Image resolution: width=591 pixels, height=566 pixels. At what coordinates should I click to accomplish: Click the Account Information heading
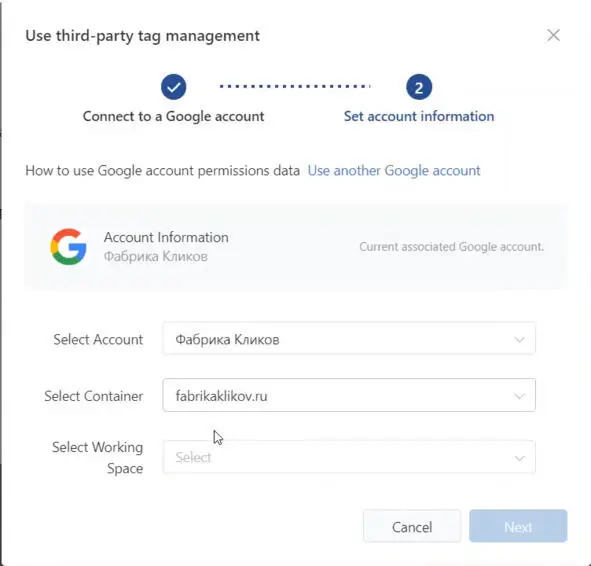[166, 237]
